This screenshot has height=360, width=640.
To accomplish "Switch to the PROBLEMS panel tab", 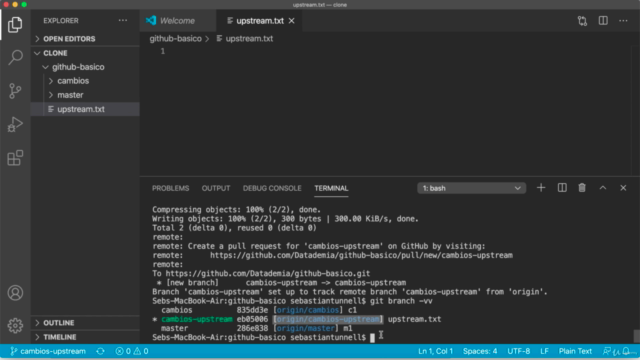I will click(x=171, y=188).
